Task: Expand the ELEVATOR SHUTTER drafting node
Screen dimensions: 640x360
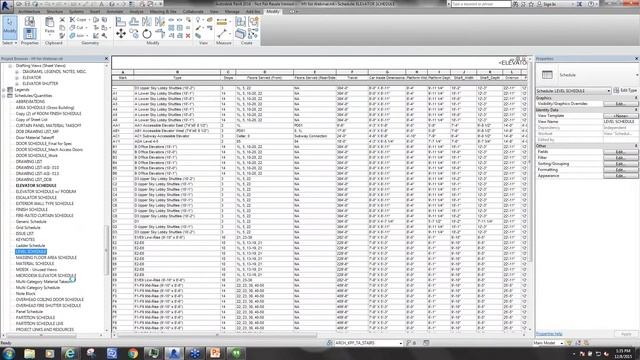Action: pos(17,83)
